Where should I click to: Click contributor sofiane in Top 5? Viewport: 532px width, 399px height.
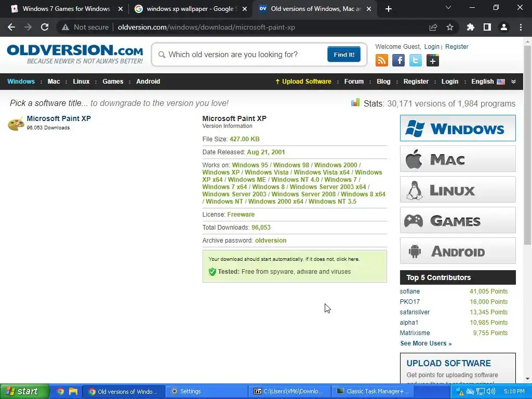coord(409,291)
